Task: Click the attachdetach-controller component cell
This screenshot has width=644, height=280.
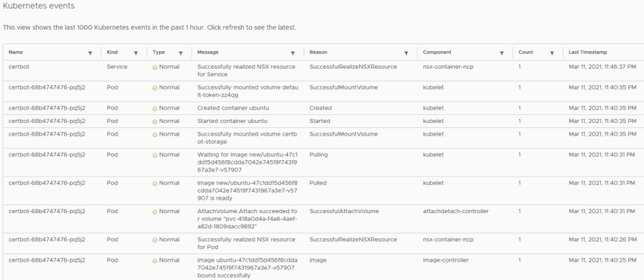Action: 456,211
